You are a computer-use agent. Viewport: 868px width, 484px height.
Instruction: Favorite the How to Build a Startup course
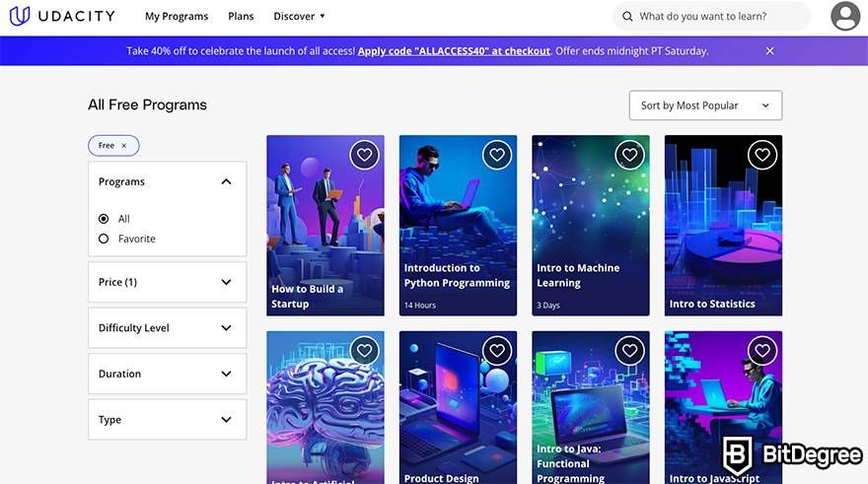point(364,155)
